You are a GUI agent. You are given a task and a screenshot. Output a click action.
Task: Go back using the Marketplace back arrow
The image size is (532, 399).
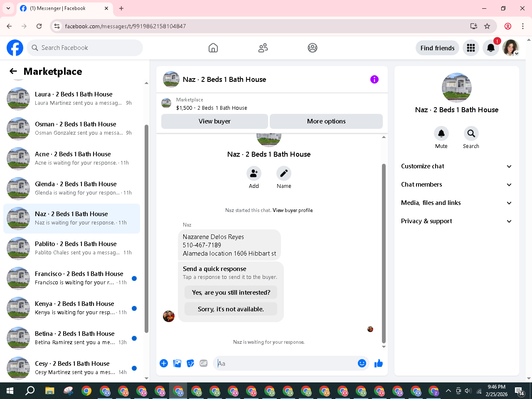[13, 71]
